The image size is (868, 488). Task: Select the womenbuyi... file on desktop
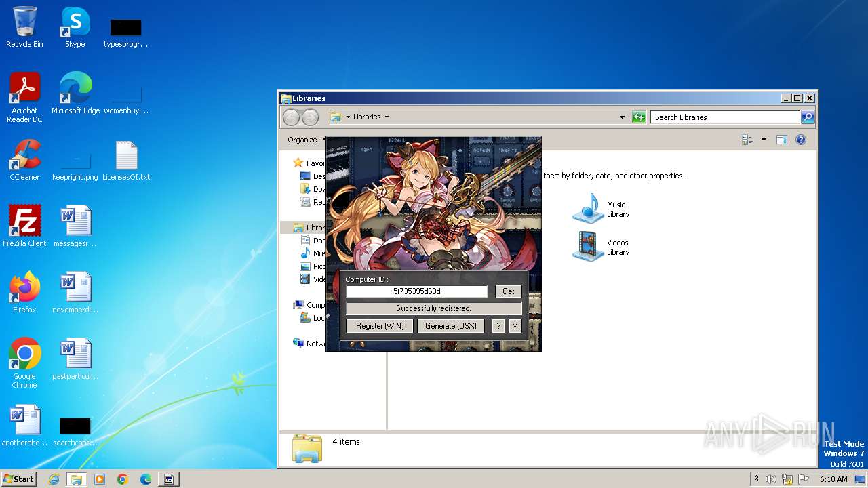pyautogui.click(x=125, y=99)
